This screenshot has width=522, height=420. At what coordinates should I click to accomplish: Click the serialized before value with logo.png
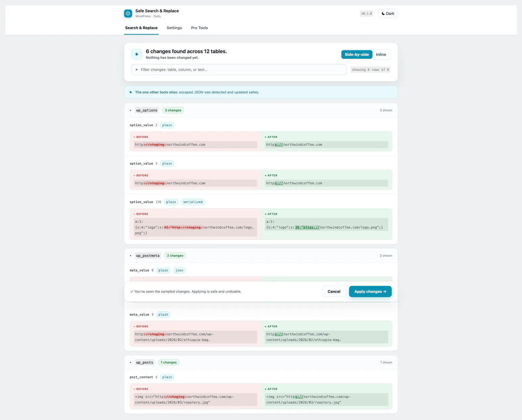(x=195, y=227)
